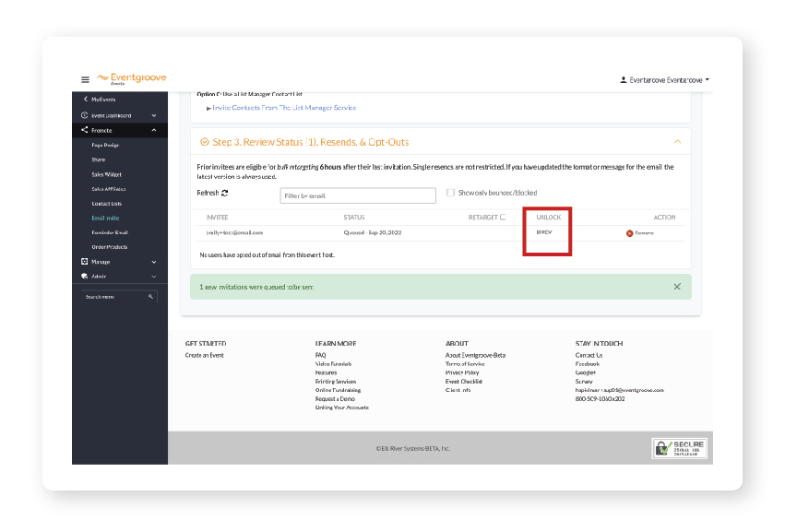The image size is (785, 532).
Task: Open Contact Lists in sidebar
Action: click(107, 204)
